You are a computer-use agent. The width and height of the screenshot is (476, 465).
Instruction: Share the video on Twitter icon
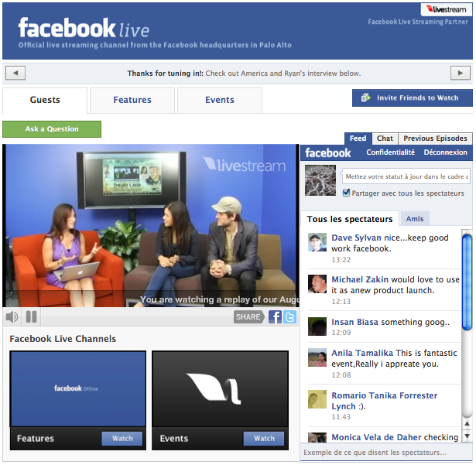pos(290,317)
